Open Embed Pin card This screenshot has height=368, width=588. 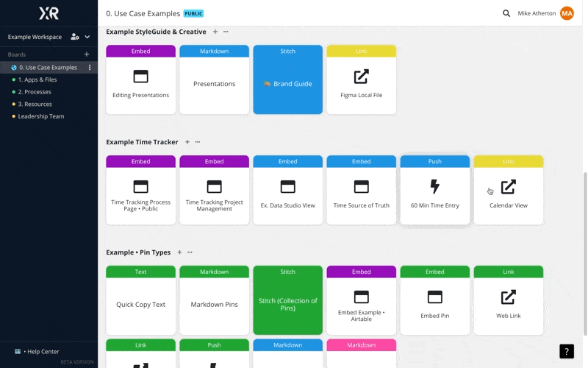click(434, 300)
